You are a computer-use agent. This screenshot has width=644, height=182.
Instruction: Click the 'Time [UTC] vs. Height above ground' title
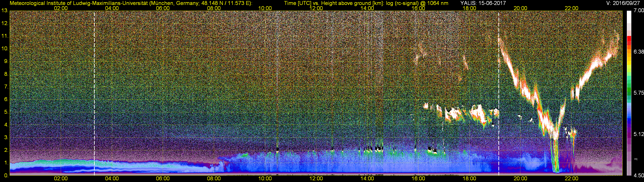[366, 3]
